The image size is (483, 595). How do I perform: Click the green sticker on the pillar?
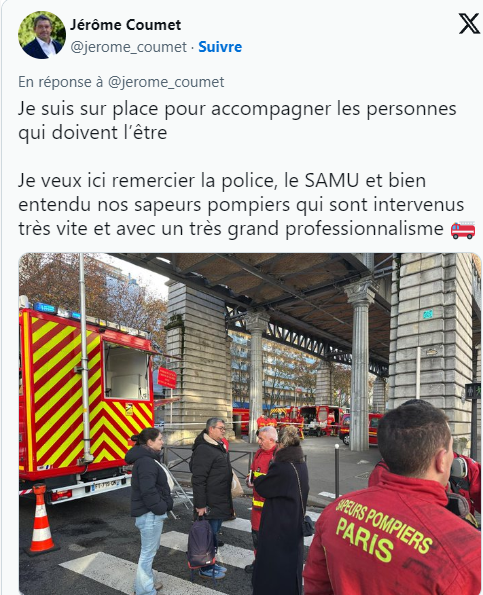[x=428, y=314]
